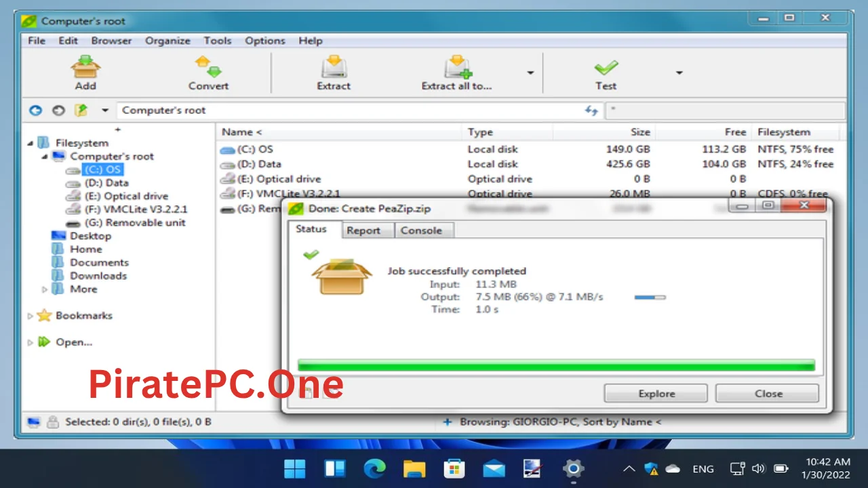Viewport: 868px width, 488px height.
Task: Open File Explorer from taskbar
Action: click(414, 468)
